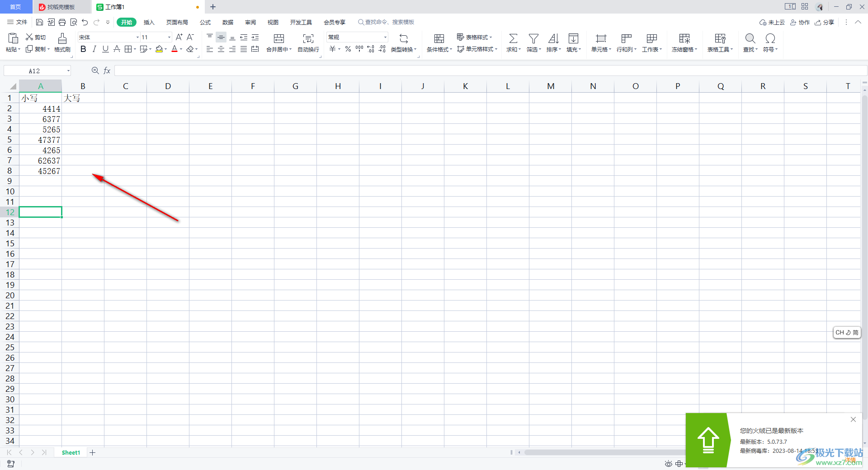This screenshot has height=470, width=868.
Task: Expand quick access toolbar customize arrow
Action: coord(108,22)
